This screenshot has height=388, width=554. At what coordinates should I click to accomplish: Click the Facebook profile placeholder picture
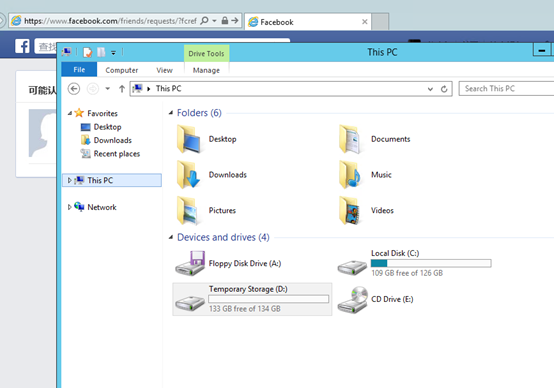[x=42, y=133]
